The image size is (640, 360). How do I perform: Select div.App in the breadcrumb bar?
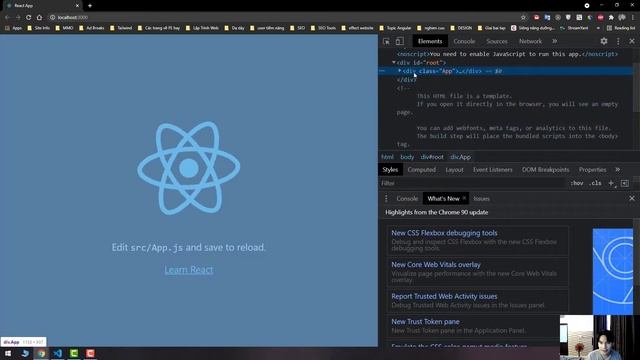[x=460, y=157]
